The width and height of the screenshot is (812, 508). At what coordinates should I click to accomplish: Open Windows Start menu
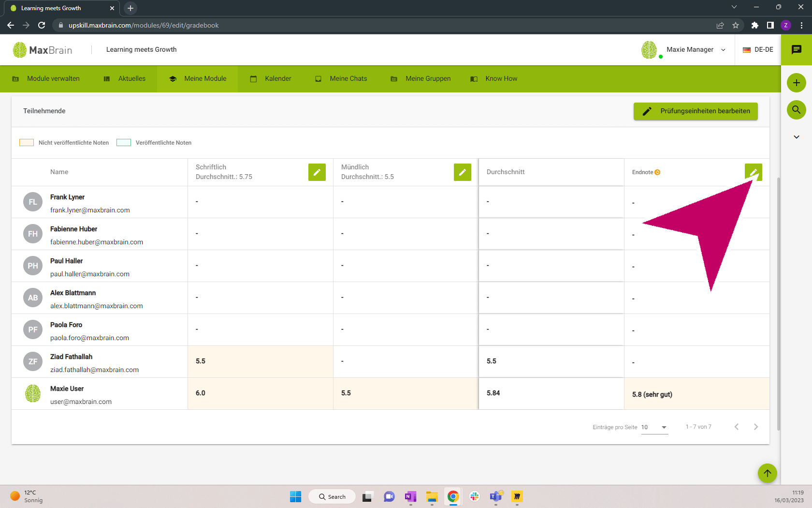tap(295, 496)
